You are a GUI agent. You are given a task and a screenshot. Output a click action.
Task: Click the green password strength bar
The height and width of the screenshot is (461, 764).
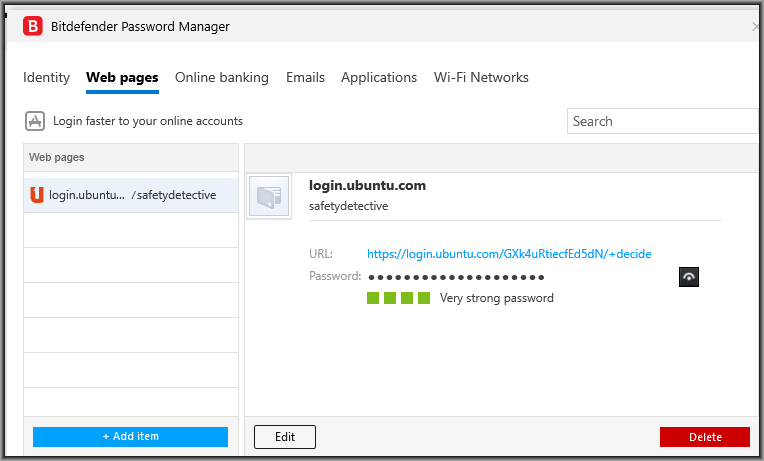[x=398, y=298]
